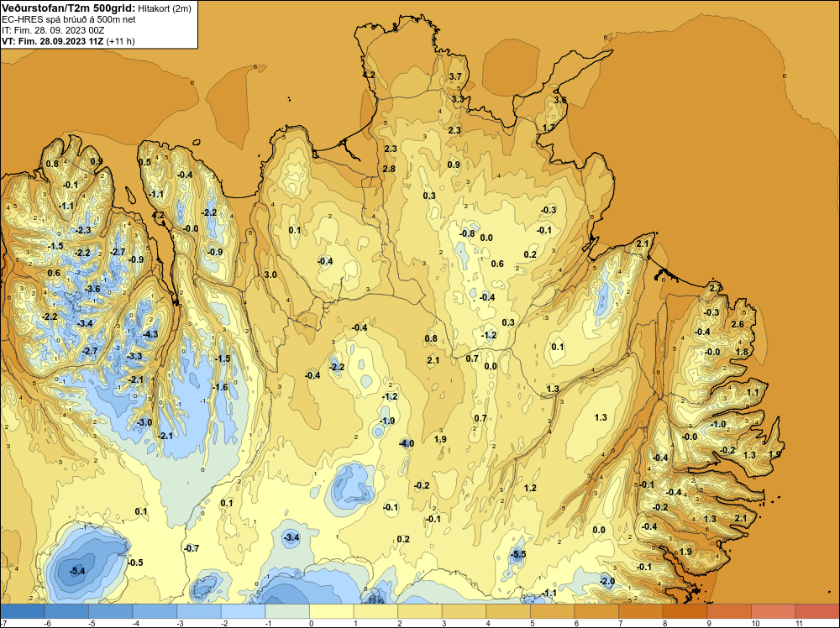Select the '3.0' temperature value
This screenshot has height=628, width=840.
click(x=270, y=275)
